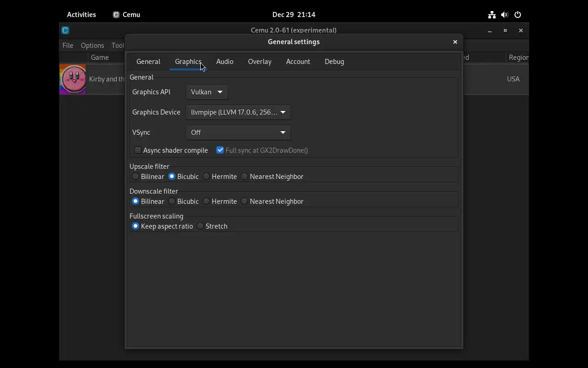This screenshot has width=588, height=368.
Task: Select Hermite upscale filter
Action: coord(206,177)
